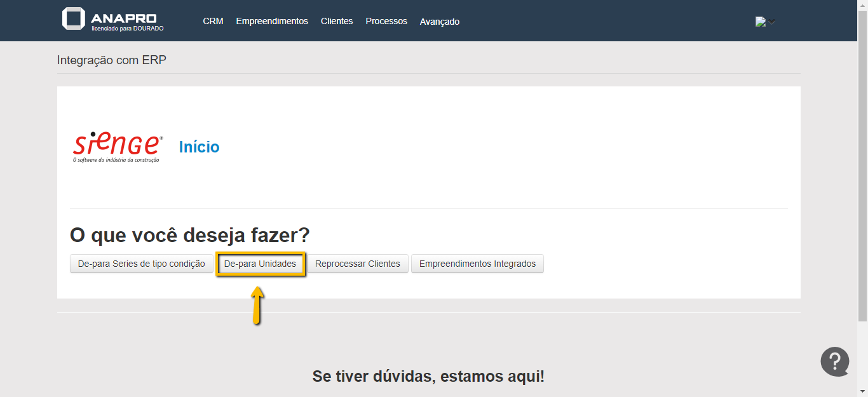Image resolution: width=868 pixels, height=397 pixels.
Task: Click the scrollbar down arrow
Action: point(862,392)
